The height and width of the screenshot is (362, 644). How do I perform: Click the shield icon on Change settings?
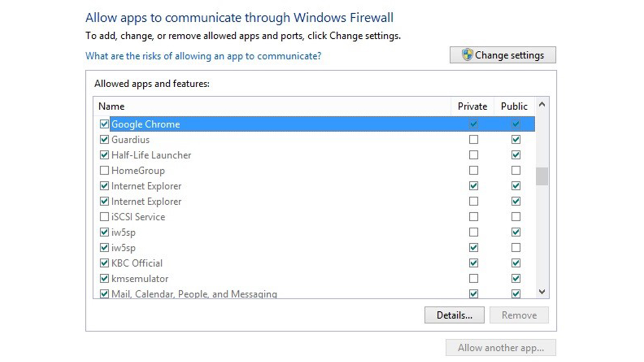click(467, 55)
